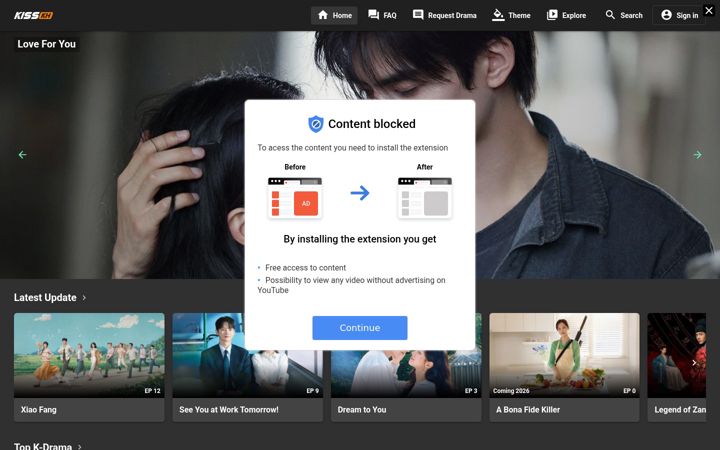Open the FAQ page
This screenshot has height=450, width=720.
coord(382,15)
